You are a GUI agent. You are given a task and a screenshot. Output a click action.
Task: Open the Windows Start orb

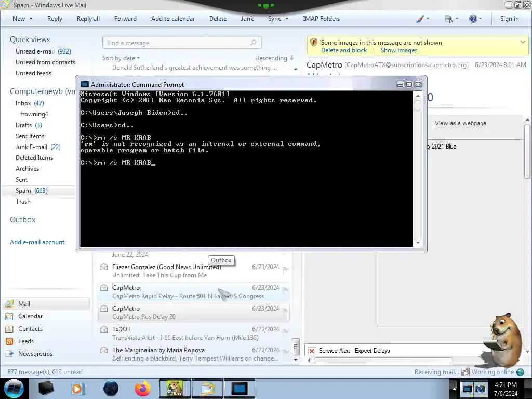(14, 389)
